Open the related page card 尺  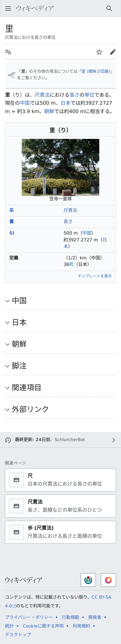(x=60, y=480)
